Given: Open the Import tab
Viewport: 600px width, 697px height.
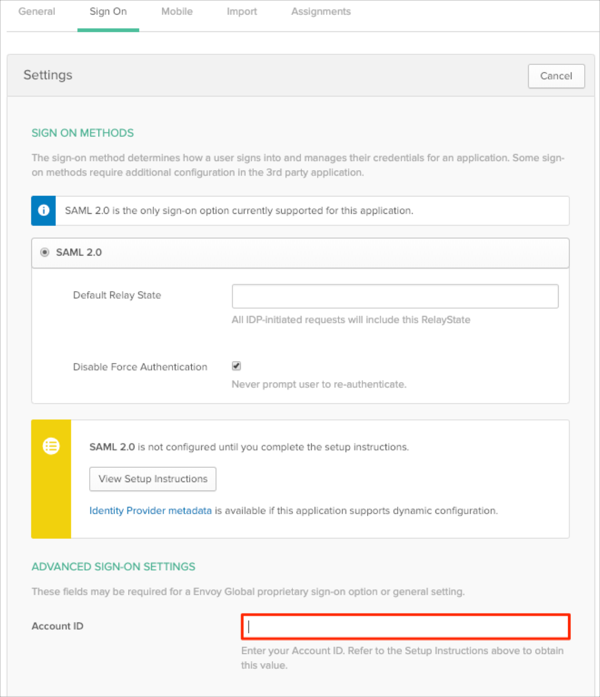Looking at the screenshot, I should [x=241, y=12].
